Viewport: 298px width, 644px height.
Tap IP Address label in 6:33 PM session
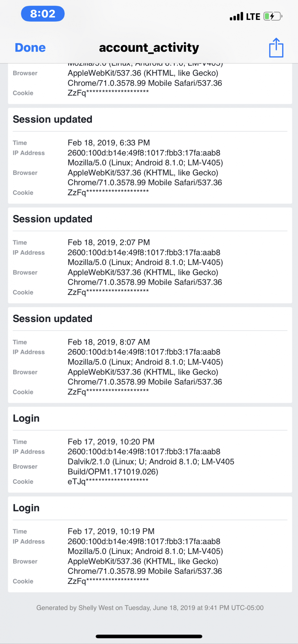point(29,153)
